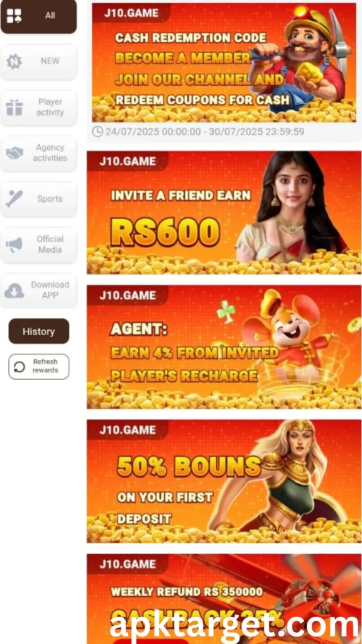This screenshot has height=644, width=362.
Task: Click the Sports bat icon
Action: (14, 199)
